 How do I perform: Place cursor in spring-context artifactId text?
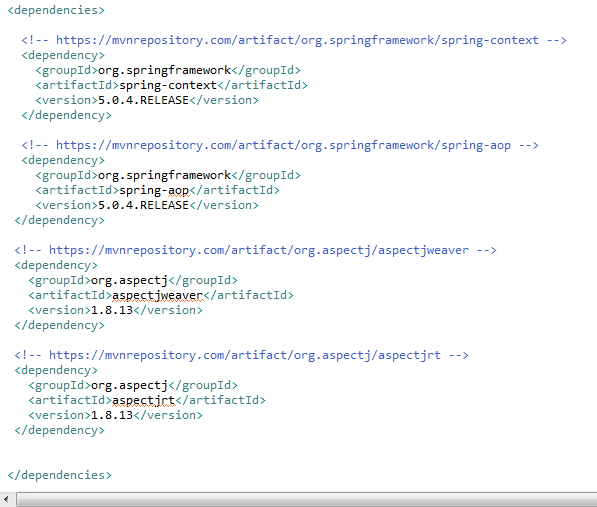click(168, 85)
